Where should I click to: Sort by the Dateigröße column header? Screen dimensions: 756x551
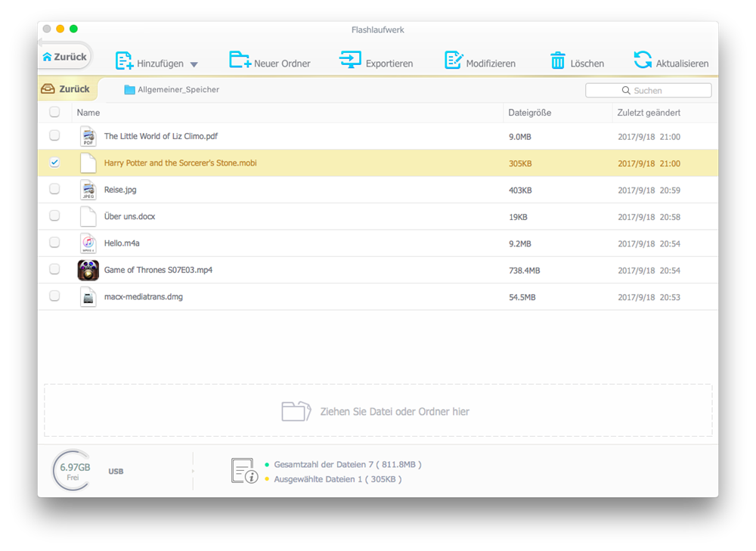[x=529, y=113]
